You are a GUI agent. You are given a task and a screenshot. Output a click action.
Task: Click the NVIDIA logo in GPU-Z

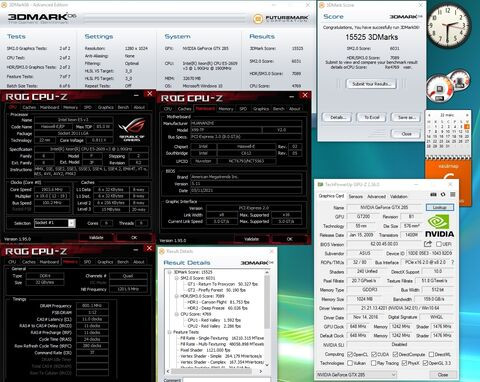[439, 227]
